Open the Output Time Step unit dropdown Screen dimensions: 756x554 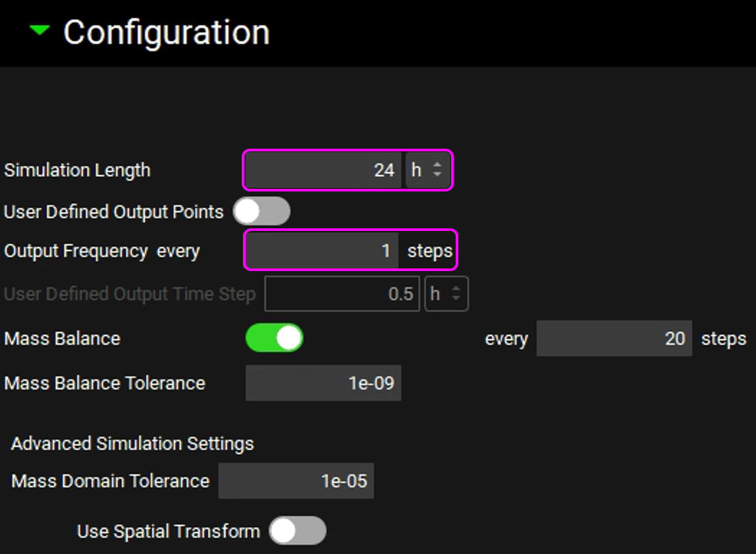(x=446, y=293)
